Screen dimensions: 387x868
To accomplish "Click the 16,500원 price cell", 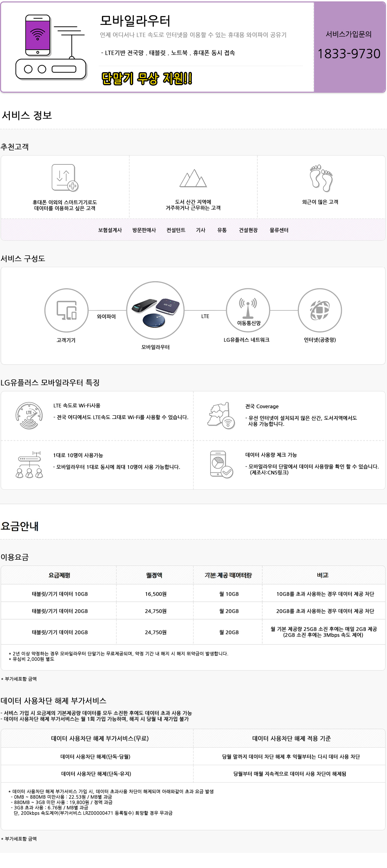I will pyautogui.click(x=156, y=594).
